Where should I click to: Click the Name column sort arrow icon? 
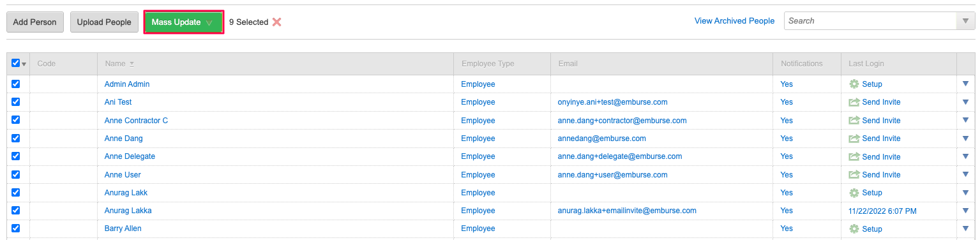point(132,64)
